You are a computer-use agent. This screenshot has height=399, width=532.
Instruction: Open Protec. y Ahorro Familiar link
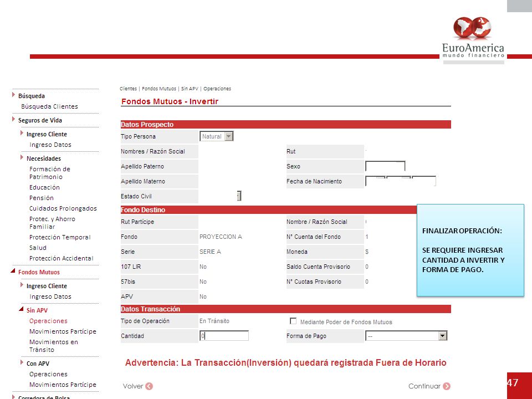tap(52, 223)
